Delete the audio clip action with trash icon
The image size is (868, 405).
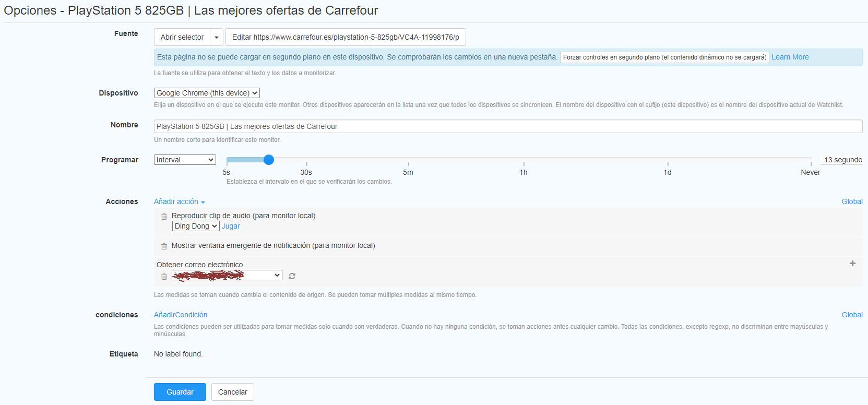[164, 217]
